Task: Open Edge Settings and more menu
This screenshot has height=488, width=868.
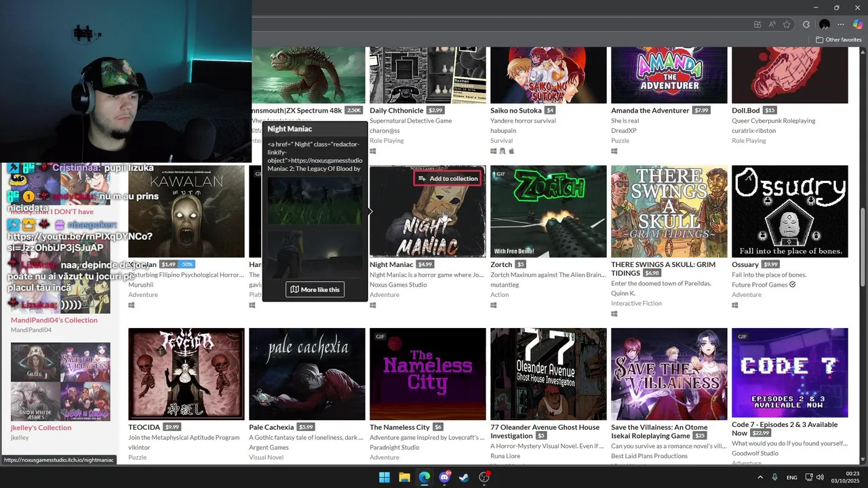Action: 841,24
